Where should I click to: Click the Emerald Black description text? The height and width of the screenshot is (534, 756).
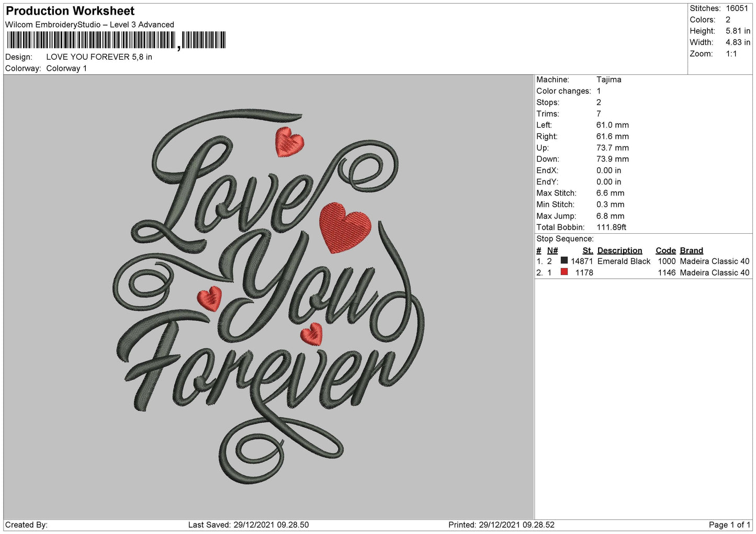point(624,261)
